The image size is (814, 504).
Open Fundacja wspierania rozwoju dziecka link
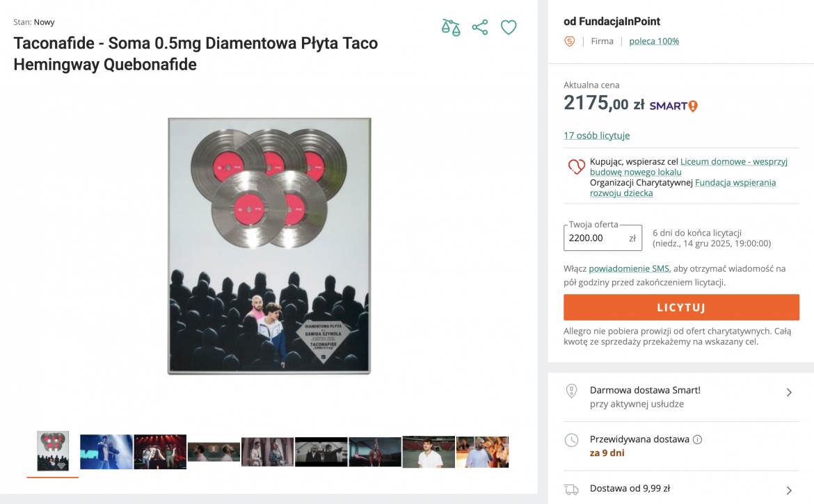[x=735, y=183]
